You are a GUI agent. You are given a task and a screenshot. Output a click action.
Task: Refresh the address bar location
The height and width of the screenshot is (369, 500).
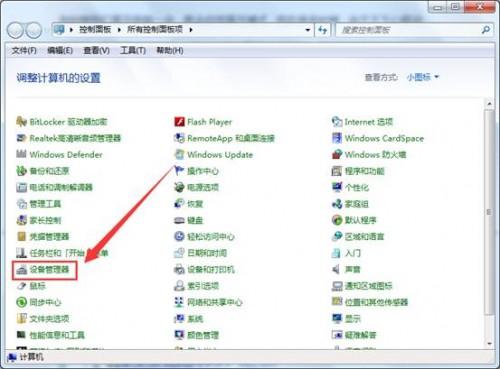point(322,30)
